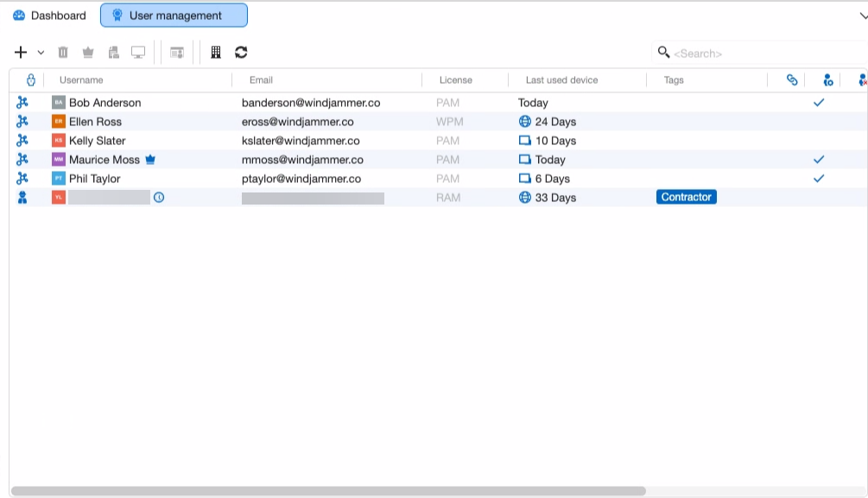This screenshot has height=498, width=868.
Task: Click Phil Taylor's PT avatar
Action: pos(59,178)
